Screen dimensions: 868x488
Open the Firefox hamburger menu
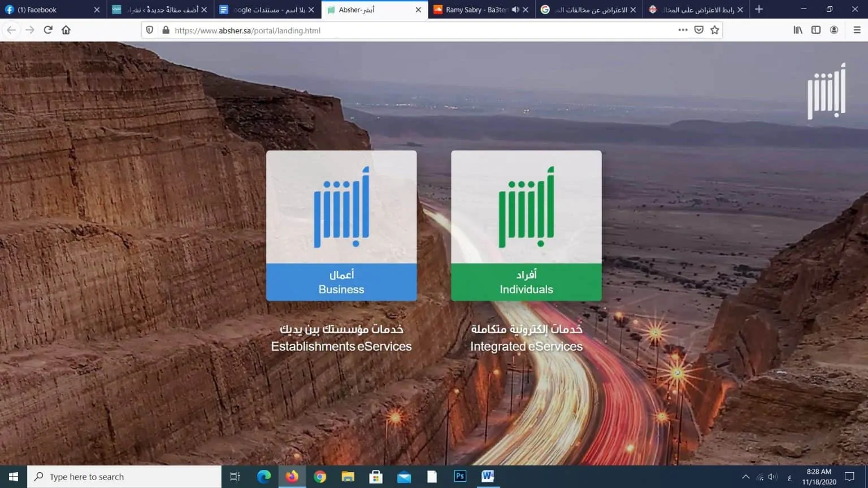pos(857,30)
